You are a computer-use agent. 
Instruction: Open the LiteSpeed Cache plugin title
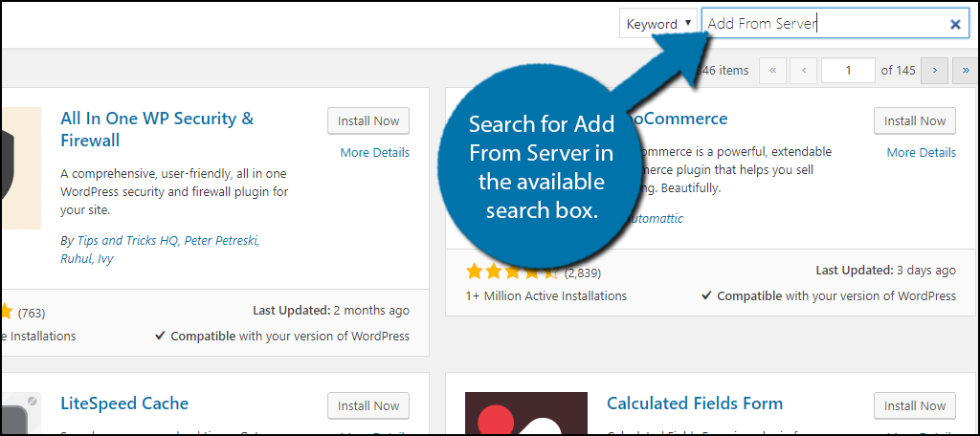click(x=124, y=403)
